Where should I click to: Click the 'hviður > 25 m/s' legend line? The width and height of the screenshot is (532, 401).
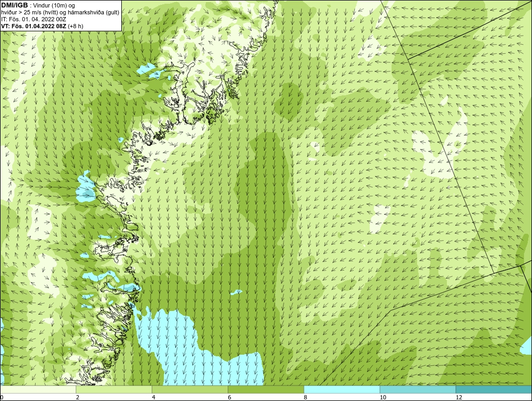tap(60, 12)
